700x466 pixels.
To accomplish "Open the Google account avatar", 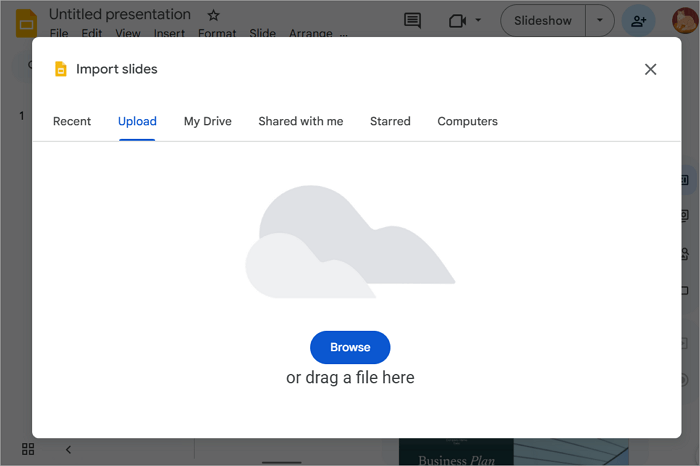I will click(685, 21).
